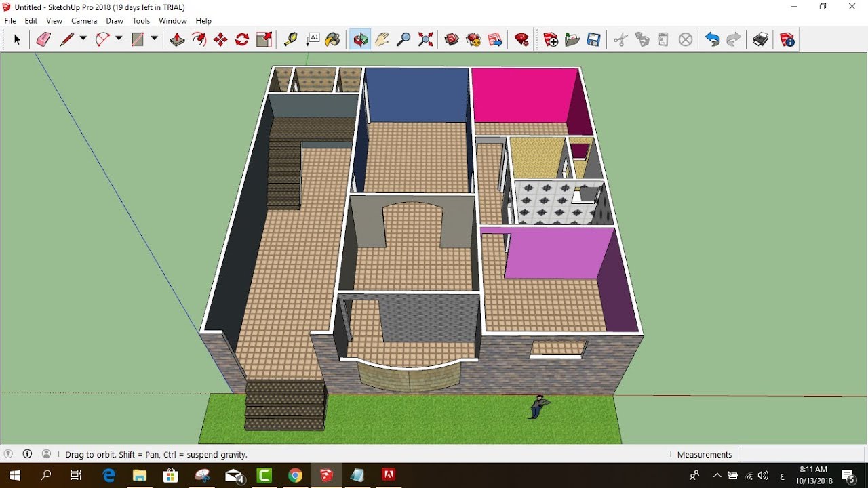Create a new model file
This screenshot has width=868, height=488.
pyautogui.click(x=551, y=40)
